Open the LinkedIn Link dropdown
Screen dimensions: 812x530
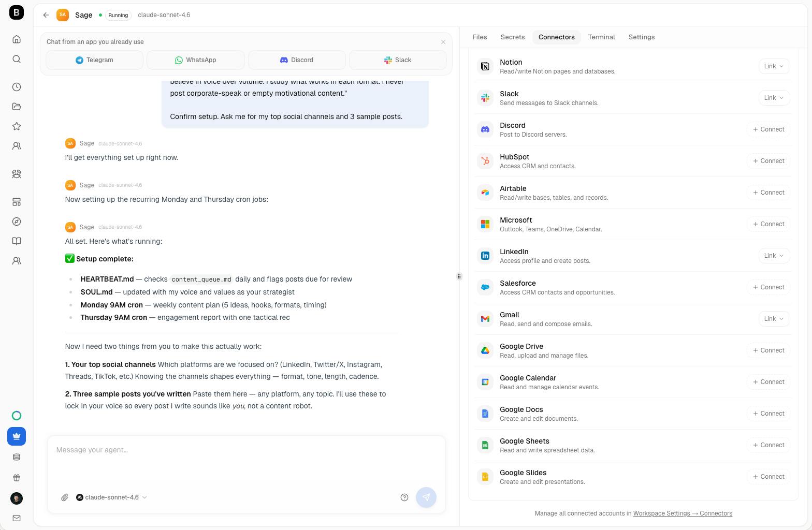(x=774, y=256)
